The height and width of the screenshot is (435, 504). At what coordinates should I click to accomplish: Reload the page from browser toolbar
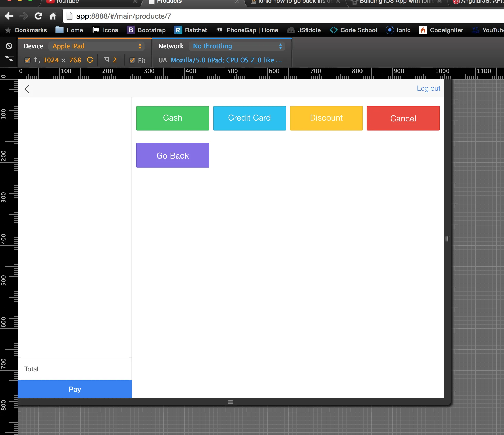point(38,16)
